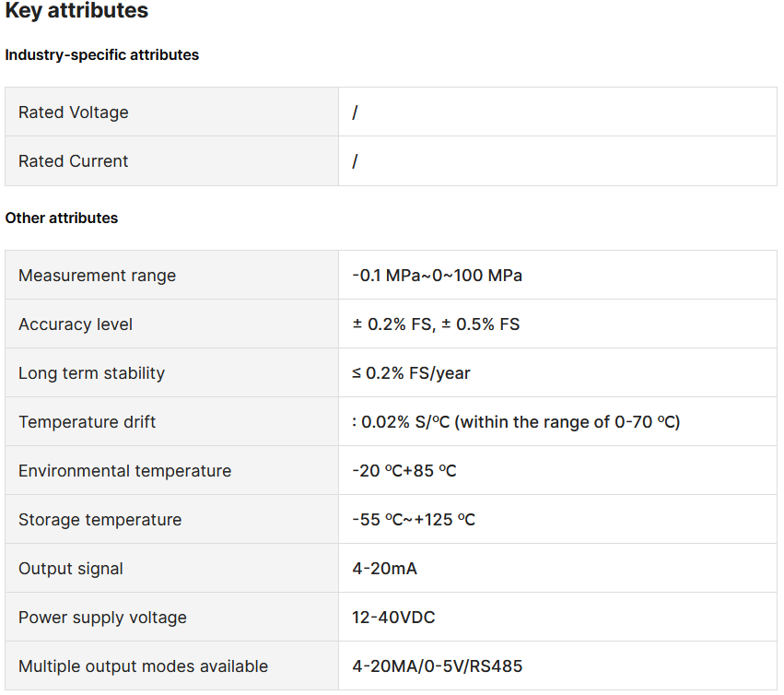Select the Industry-specific attributes subheading
This screenshot has width=784, height=695.
tap(102, 54)
